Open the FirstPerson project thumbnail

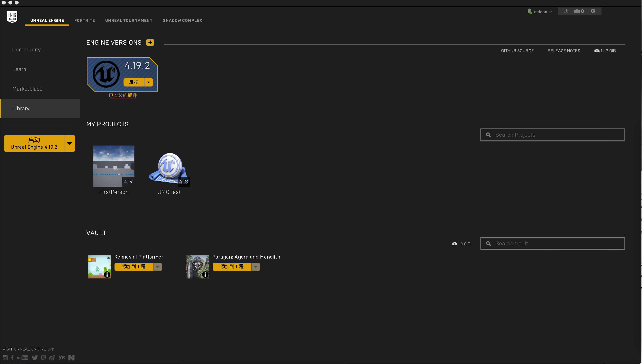(114, 166)
